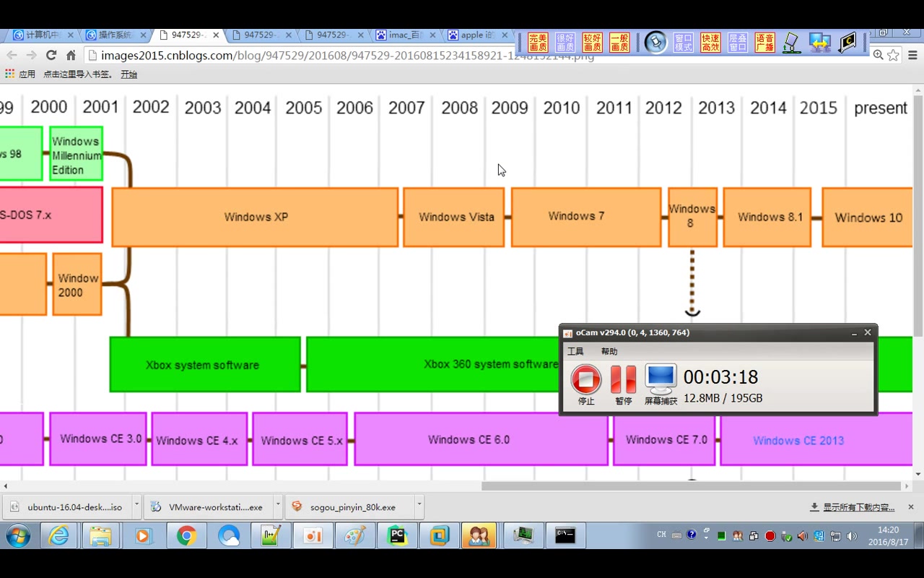Select 很好画质 quality button

pyautogui.click(x=565, y=43)
